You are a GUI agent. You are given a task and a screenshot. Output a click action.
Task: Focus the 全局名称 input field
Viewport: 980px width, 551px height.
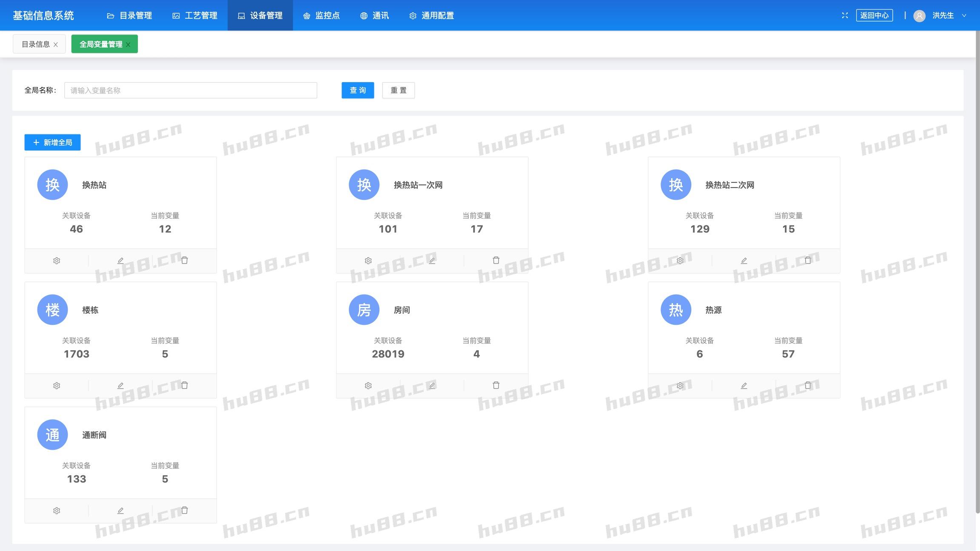[x=190, y=90]
